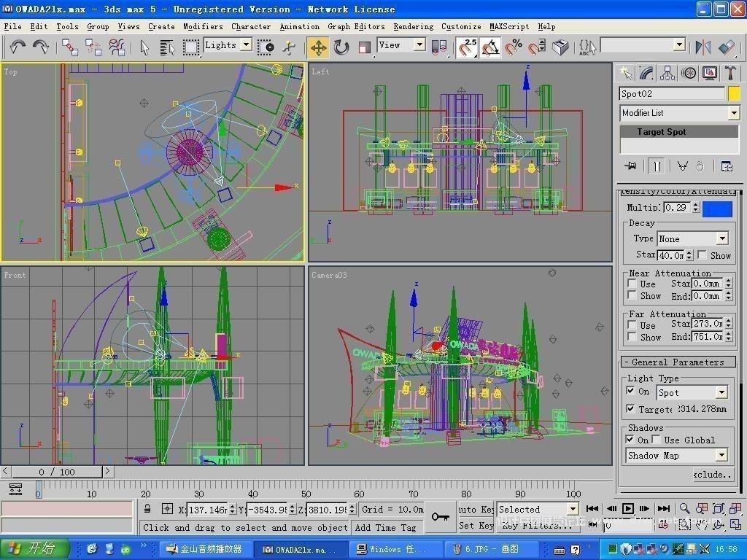747x560 pixels.
Task: Click the Configure Modifier Sets icon
Action: click(x=727, y=166)
